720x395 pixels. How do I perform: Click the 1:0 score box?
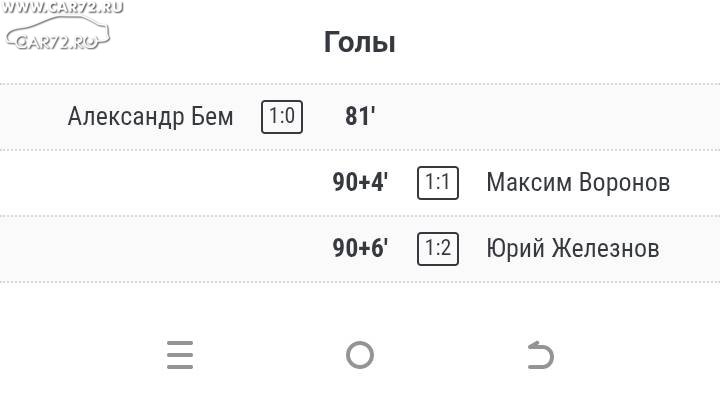(x=282, y=117)
